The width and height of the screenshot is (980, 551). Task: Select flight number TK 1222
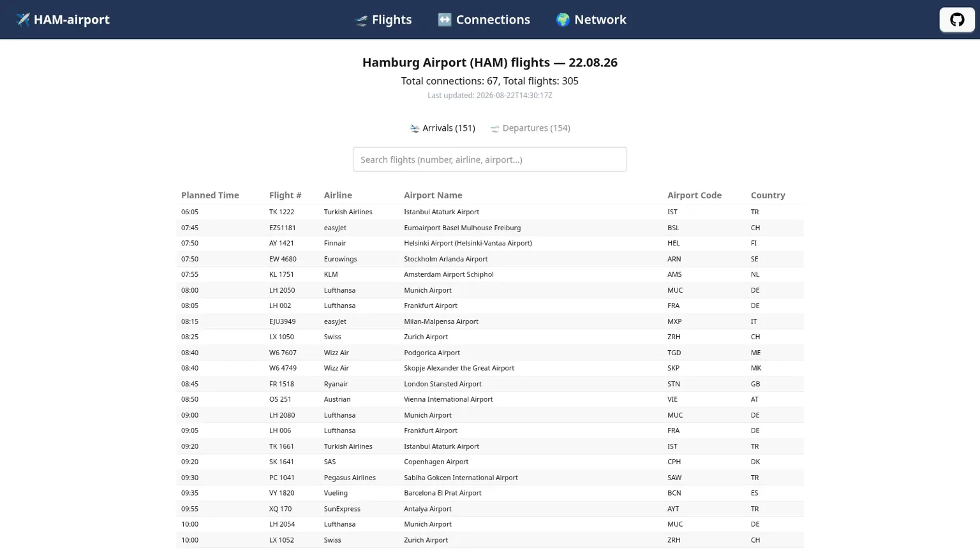pos(281,212)
